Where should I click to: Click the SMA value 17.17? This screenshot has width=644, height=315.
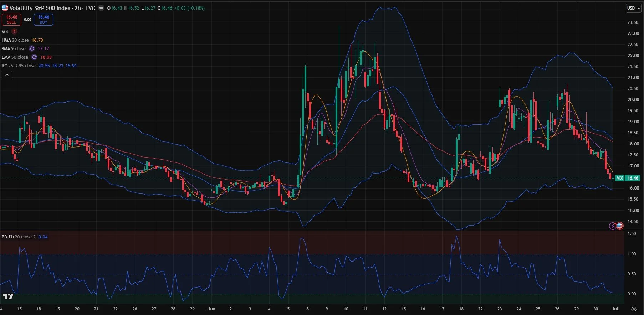click(44, 48)
